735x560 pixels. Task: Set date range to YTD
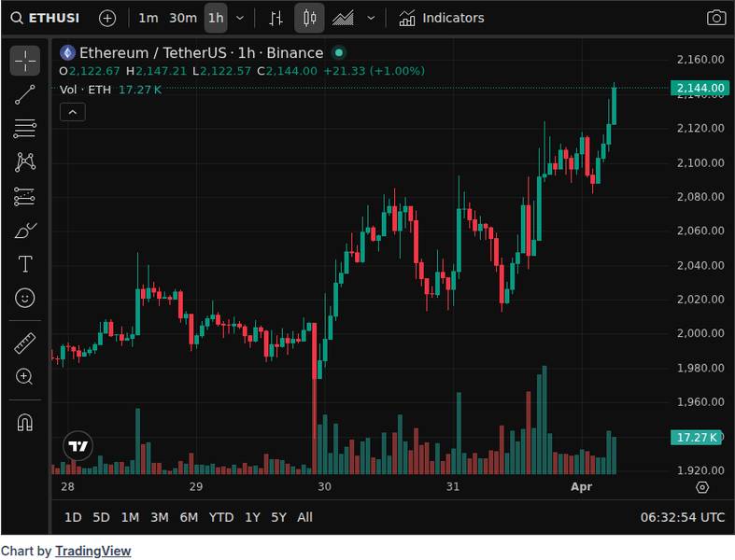coord(221,517)
